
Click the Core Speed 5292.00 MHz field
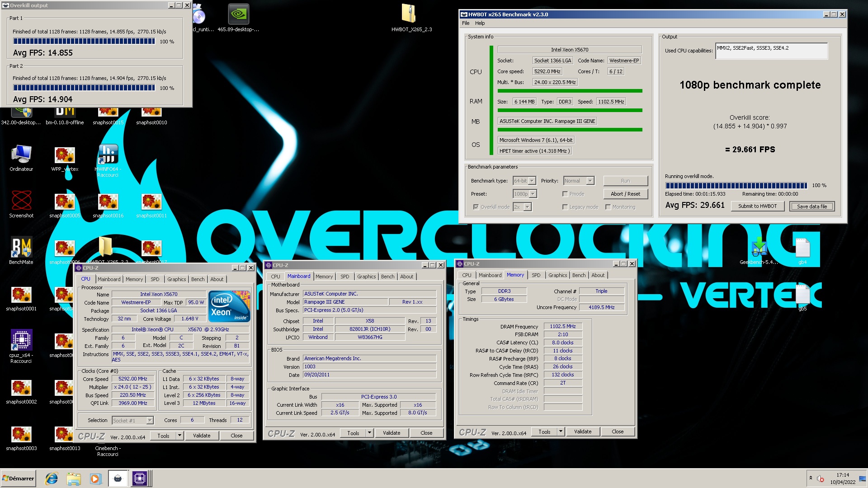(x=133, y=379)
